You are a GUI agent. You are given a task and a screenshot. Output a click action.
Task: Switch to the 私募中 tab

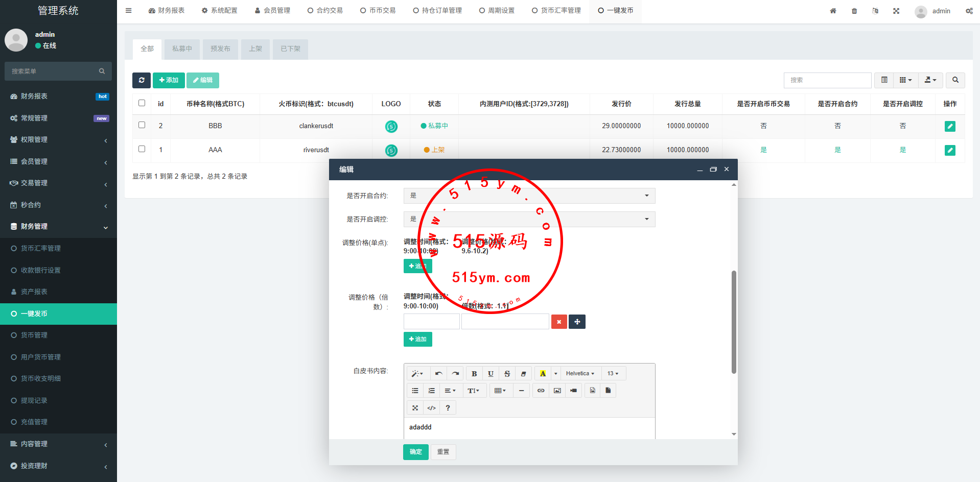[x=182, y=49]
